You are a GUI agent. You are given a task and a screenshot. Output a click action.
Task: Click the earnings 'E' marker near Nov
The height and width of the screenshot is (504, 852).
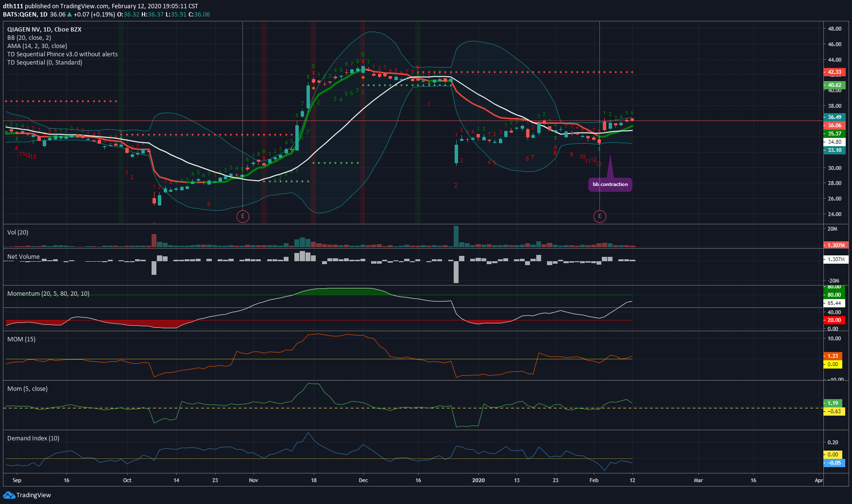click(x=243, y=216)
